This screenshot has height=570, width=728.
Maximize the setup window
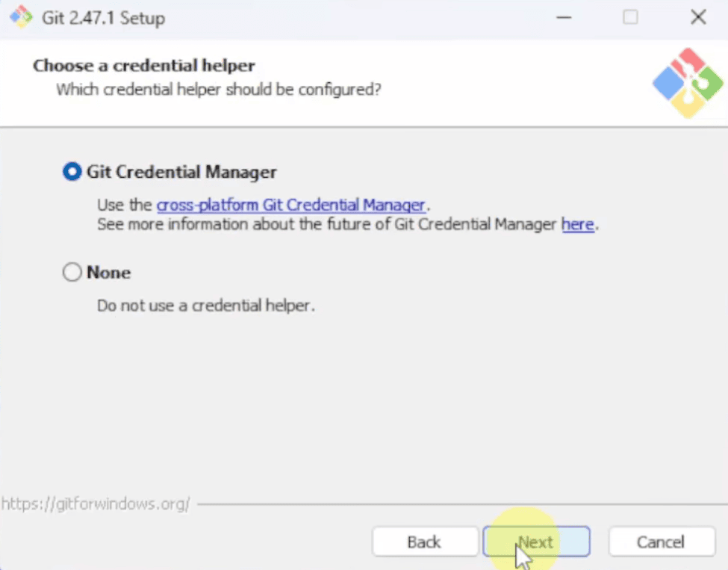click(630, 16)
